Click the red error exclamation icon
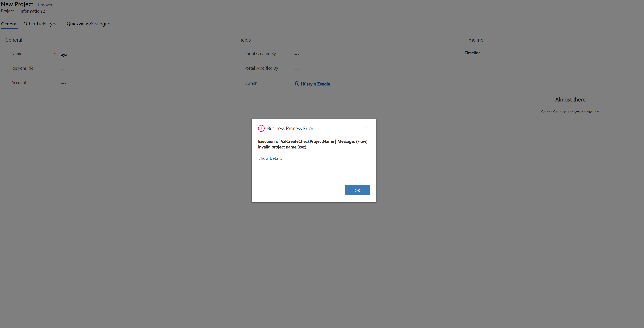 tap(261, 128)
